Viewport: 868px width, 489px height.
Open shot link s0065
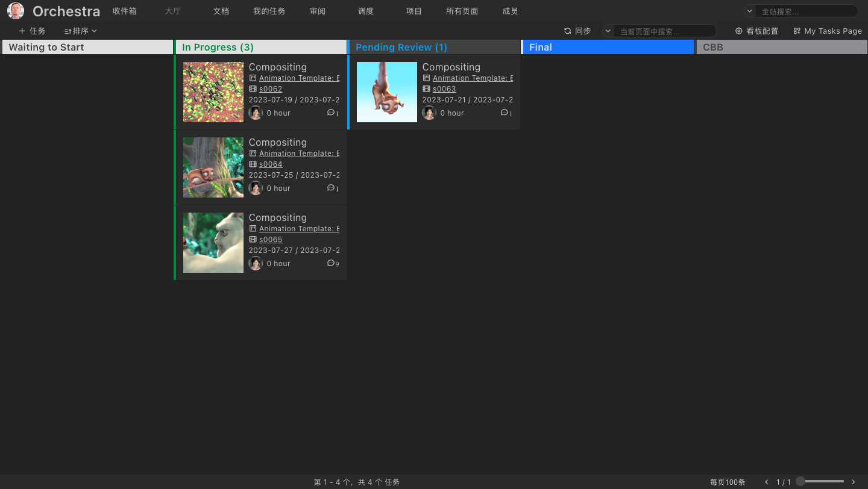pos(271,239)
